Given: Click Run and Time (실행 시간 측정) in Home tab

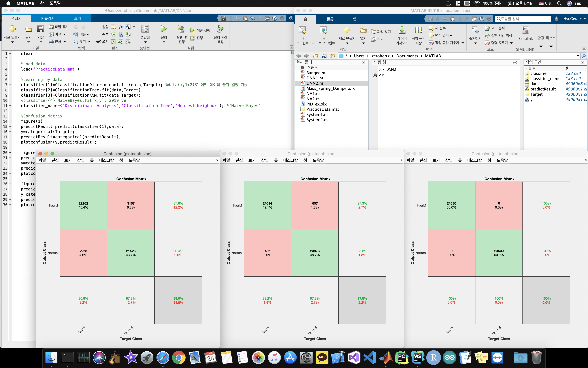Looking at the screenshot, I should tap(499, 36).
